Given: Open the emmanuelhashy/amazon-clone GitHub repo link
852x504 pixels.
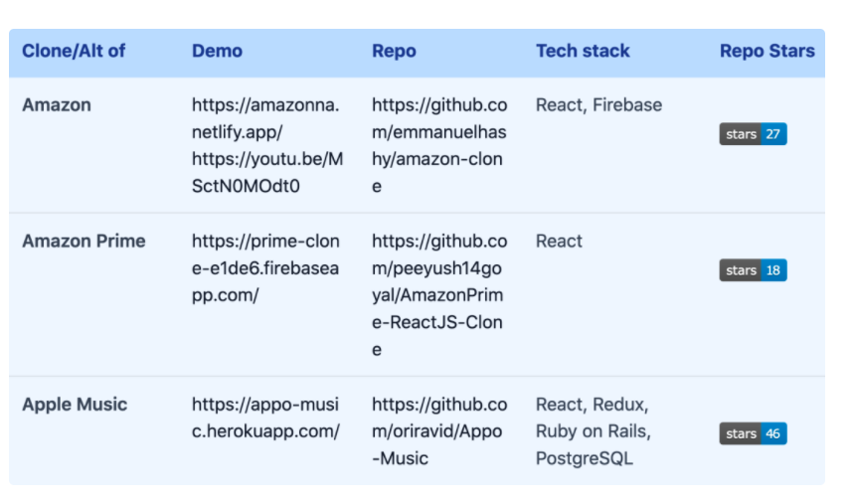Looking at the screenshot, I should (439, 145).
